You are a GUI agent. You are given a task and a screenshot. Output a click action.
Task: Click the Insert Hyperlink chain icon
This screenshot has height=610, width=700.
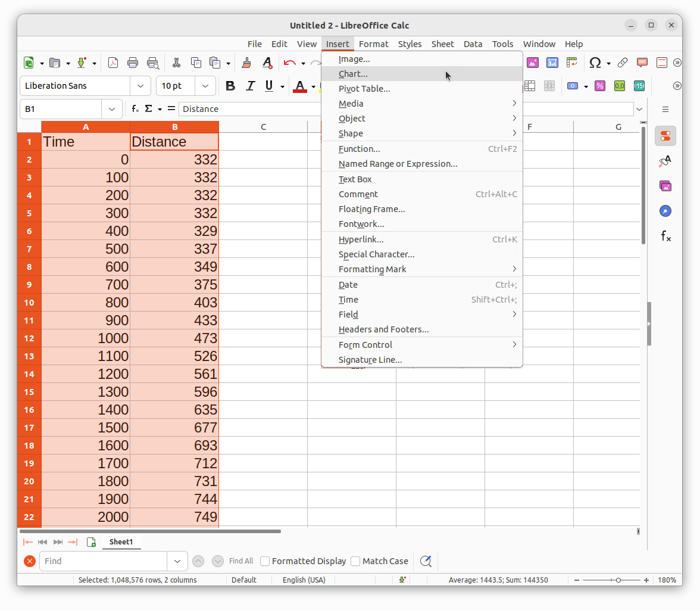tap(623, 63)
